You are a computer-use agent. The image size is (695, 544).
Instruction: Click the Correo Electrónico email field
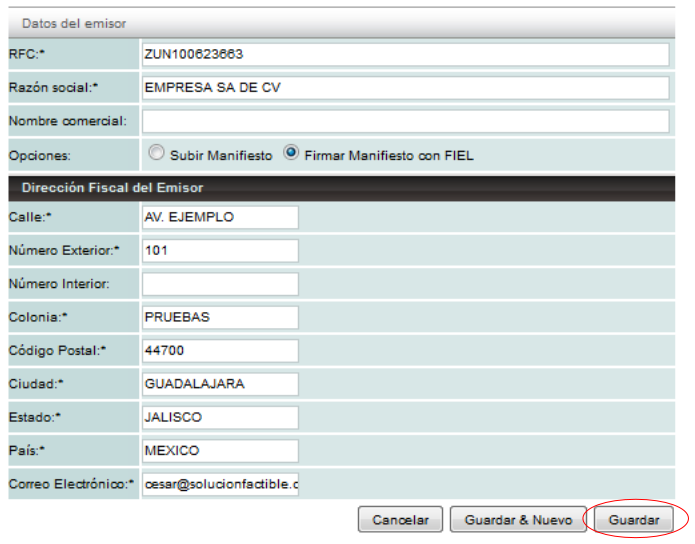220,484
